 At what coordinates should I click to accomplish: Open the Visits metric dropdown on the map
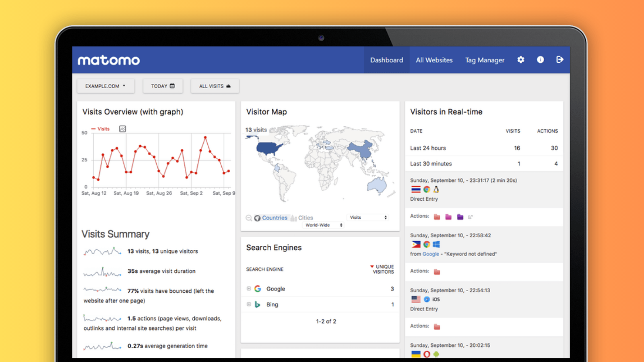coord(367,217)
